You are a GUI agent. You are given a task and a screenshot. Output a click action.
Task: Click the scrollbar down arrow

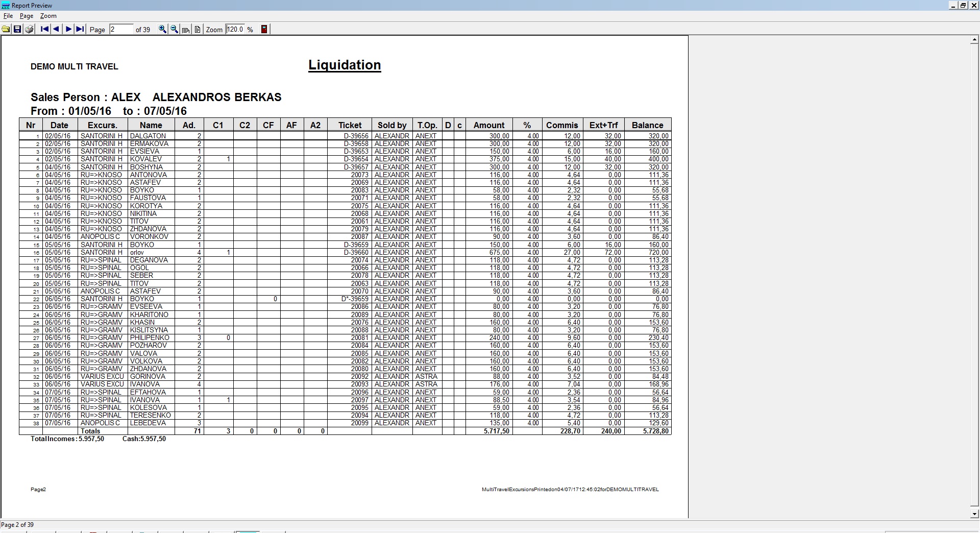974,514
